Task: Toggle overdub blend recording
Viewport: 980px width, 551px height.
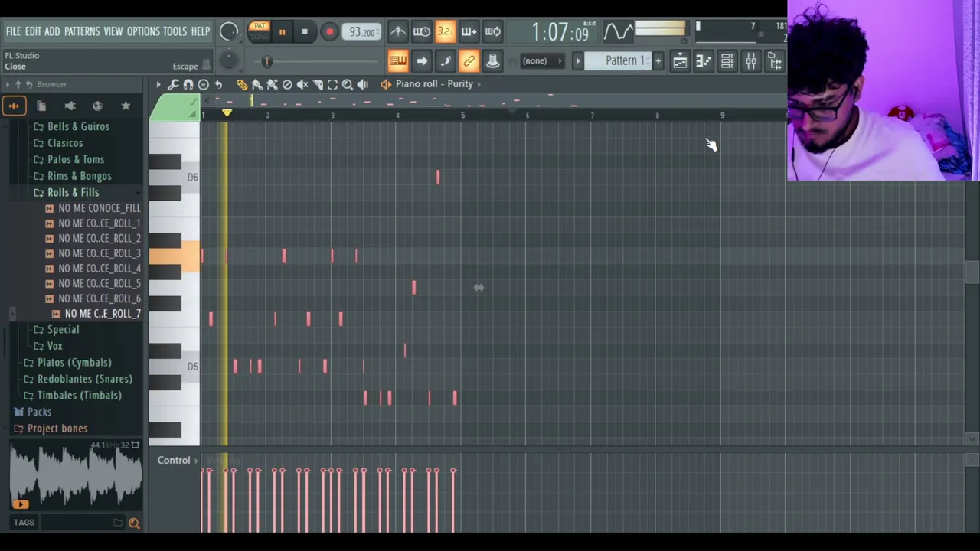Action: coord(469,31)
